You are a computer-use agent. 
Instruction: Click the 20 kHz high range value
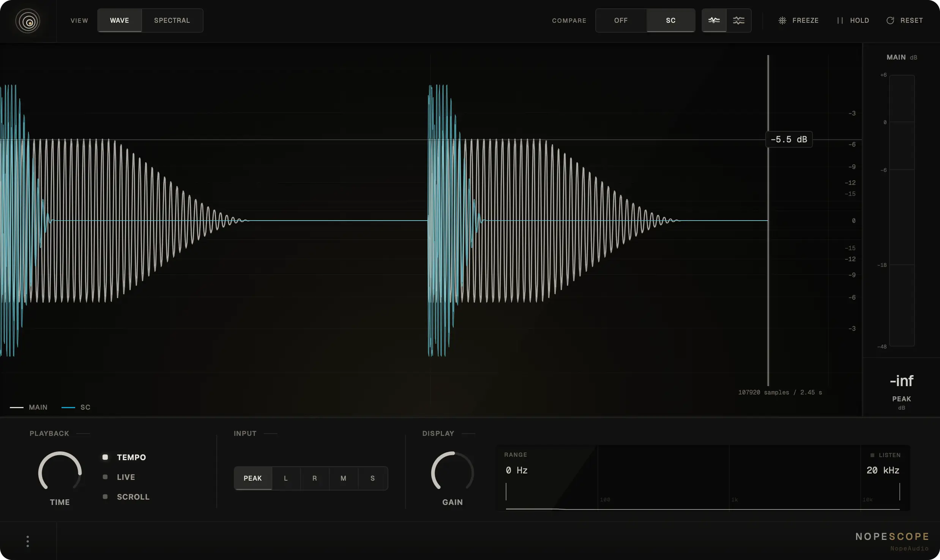883,470
